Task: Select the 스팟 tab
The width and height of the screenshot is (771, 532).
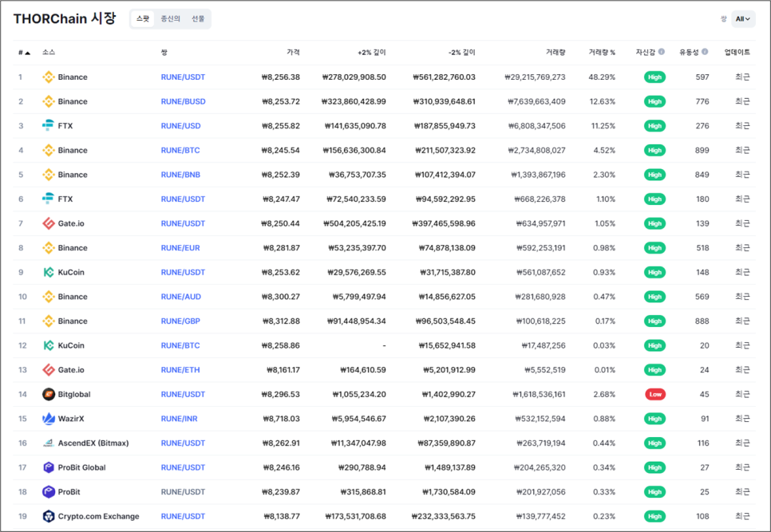Action: [143, 18]
